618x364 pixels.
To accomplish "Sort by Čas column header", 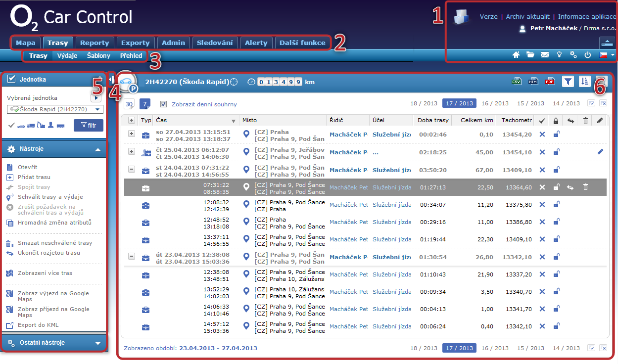I will point(196,120).
